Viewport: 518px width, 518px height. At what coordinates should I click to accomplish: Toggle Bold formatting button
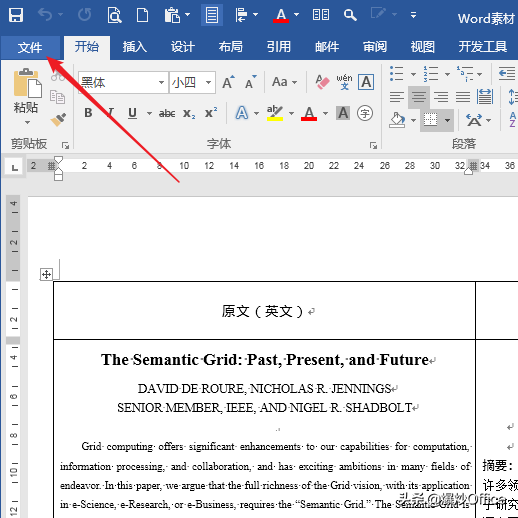click(x=88, y=113)
